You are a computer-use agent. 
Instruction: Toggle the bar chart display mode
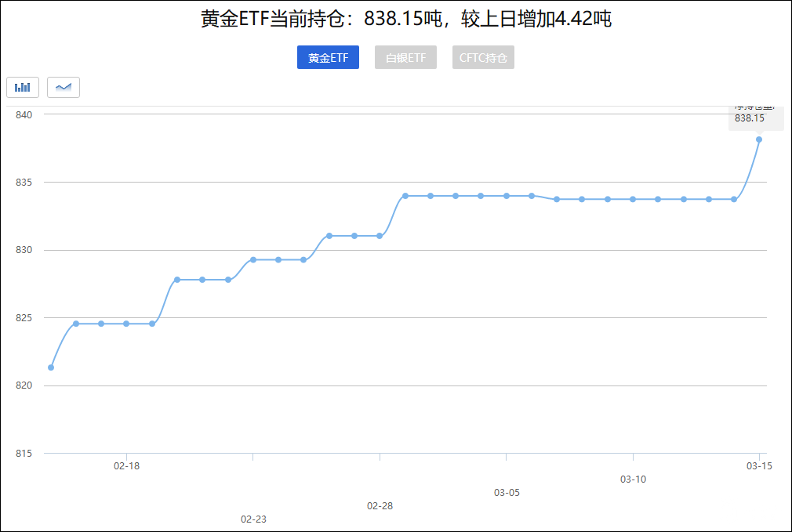[23, 87]
